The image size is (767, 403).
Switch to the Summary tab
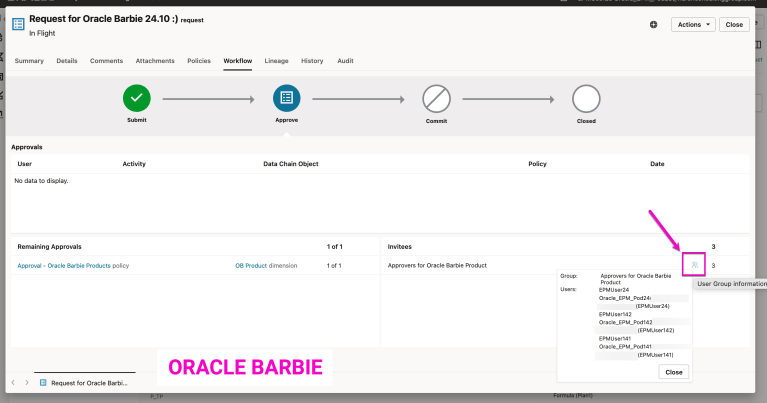[29, 61]
